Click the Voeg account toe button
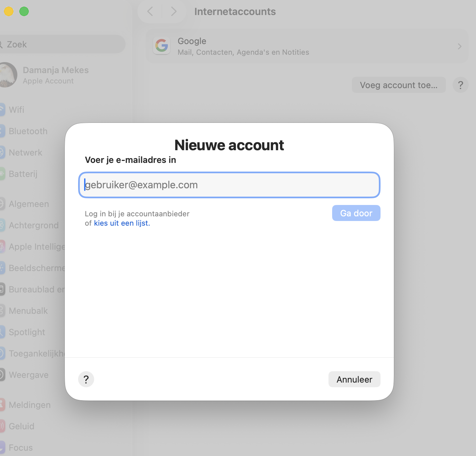This screenshot has width=476, height=456. 399,85
